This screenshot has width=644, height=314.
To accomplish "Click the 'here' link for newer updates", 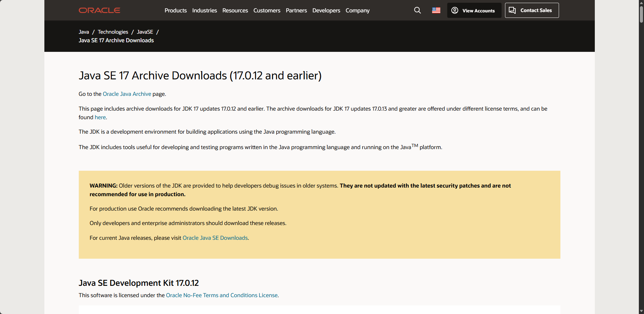I will pyautogui.click(x=100, y=117).
